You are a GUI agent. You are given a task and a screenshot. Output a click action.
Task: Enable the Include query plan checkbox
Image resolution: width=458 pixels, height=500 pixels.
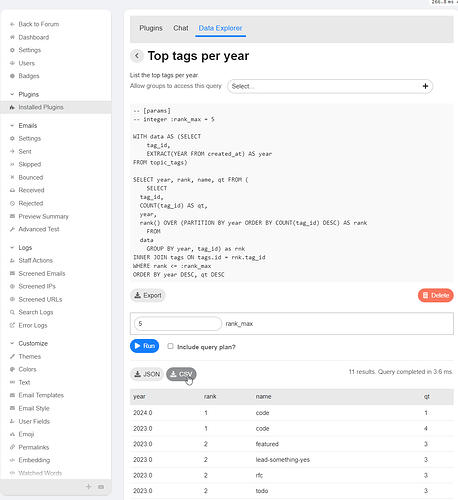tap(170, 346)
